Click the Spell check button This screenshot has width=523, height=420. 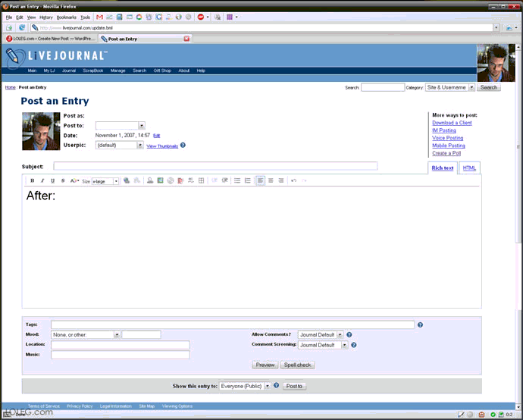[297, 365]
